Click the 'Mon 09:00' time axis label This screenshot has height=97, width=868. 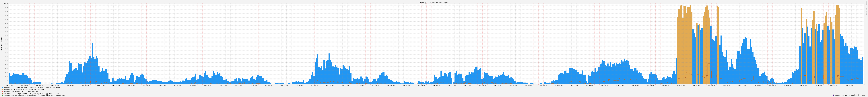[681, 85]
